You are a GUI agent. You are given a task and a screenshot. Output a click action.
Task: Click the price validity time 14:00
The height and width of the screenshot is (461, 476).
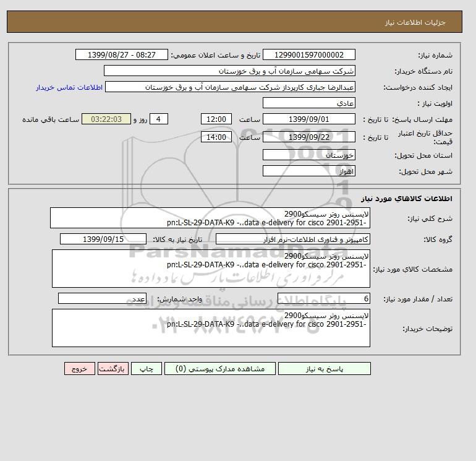pos(216,137)
